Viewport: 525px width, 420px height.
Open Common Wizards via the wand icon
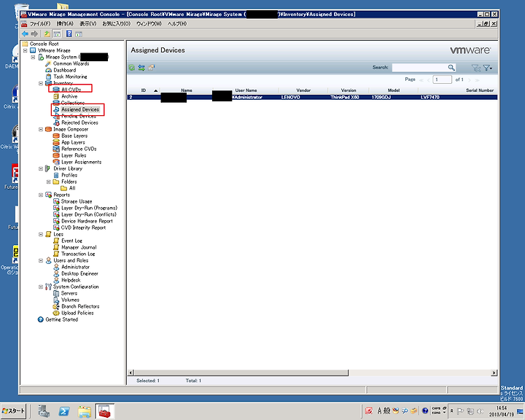tap(48, 63)
